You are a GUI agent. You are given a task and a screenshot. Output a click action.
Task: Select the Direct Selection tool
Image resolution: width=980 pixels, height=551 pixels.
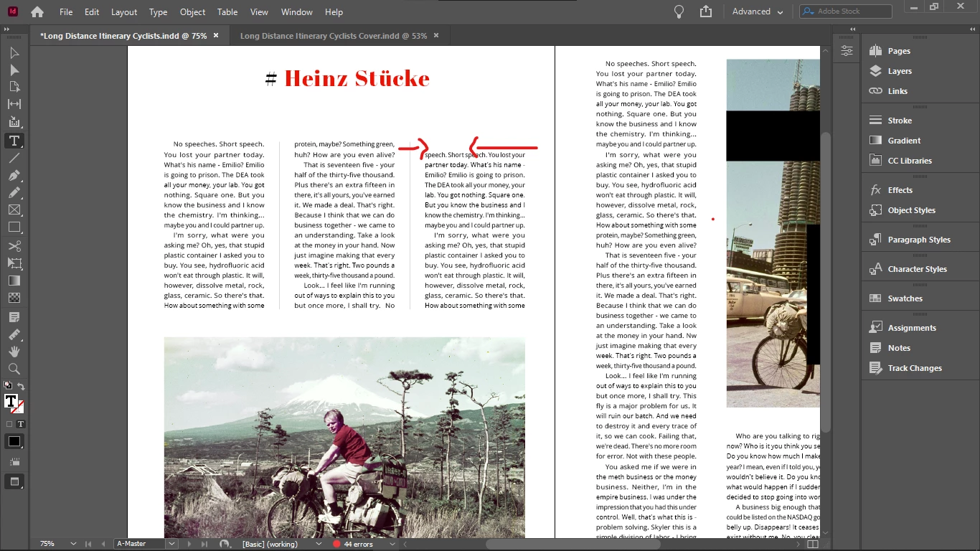pyautogui.click(x=14, y=70)
